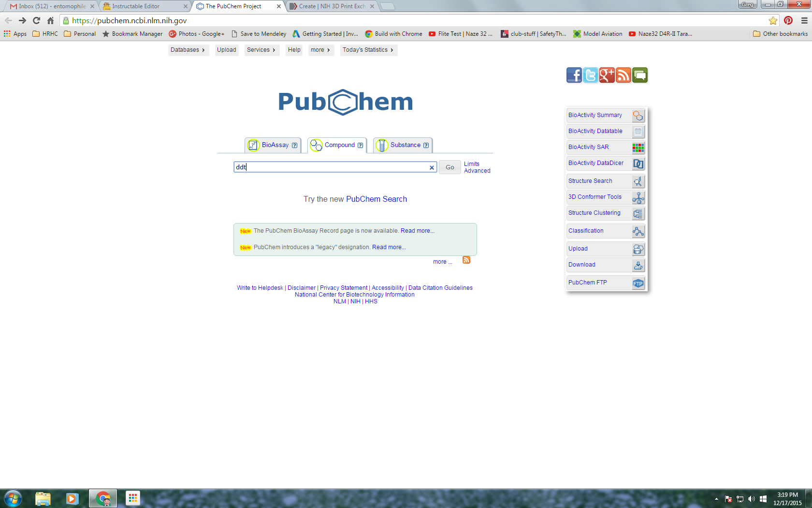
Task: Open more news link
Action: click(443, 262)
